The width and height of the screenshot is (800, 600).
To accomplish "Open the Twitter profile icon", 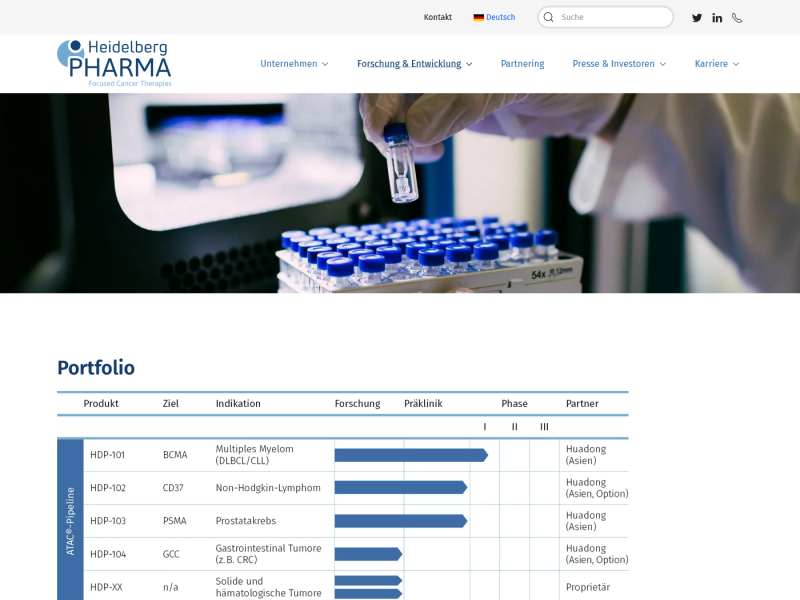I will pyautogui.click(x=696, y=18).
